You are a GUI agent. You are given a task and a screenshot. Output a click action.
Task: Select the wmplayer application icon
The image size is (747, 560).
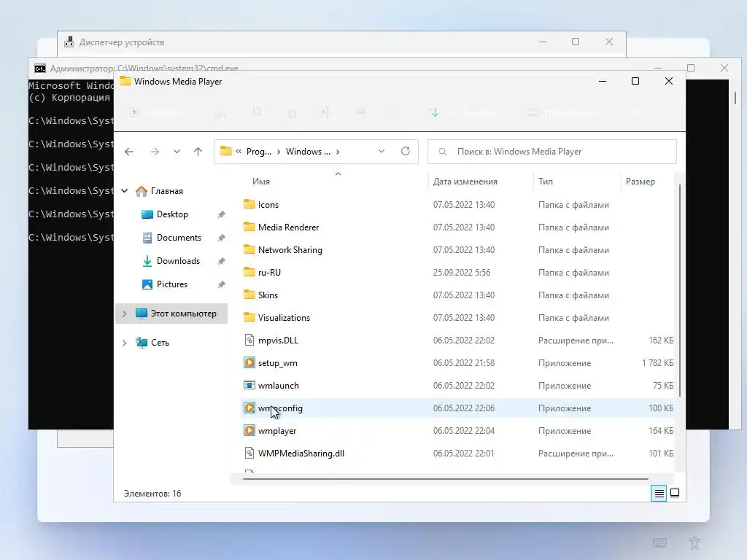[x=249, y=430]
